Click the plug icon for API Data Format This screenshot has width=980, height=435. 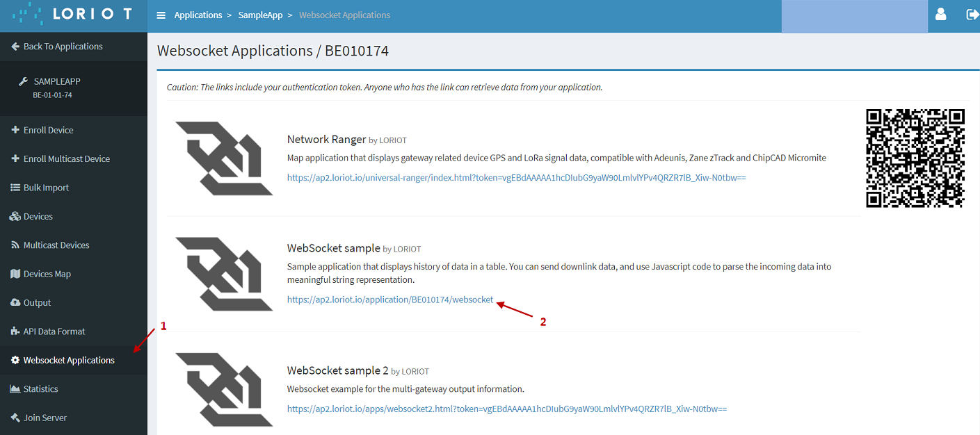tap(15, 331)
